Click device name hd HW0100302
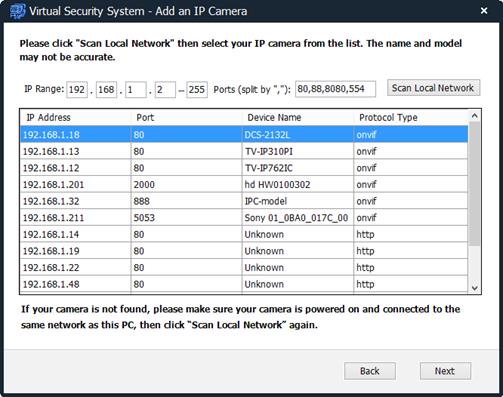This screenshot has height=397, width=503. click(277, 185)
